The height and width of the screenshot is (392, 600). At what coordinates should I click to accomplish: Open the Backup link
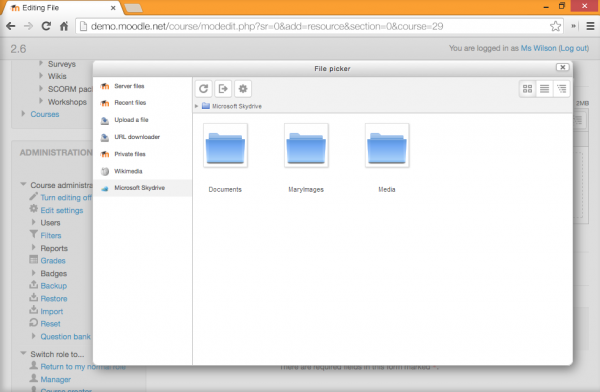(x=54, y=286)
